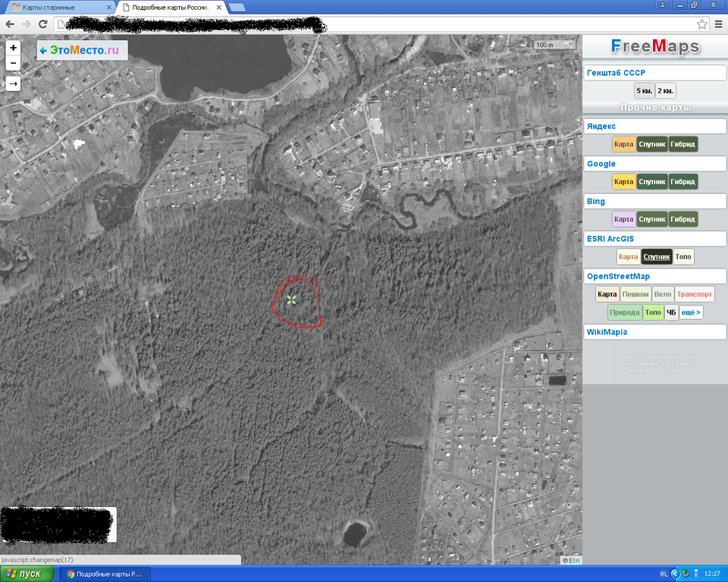Bookmark this page with the star icon
Screen dimensions: 728x582
point(702,24)
